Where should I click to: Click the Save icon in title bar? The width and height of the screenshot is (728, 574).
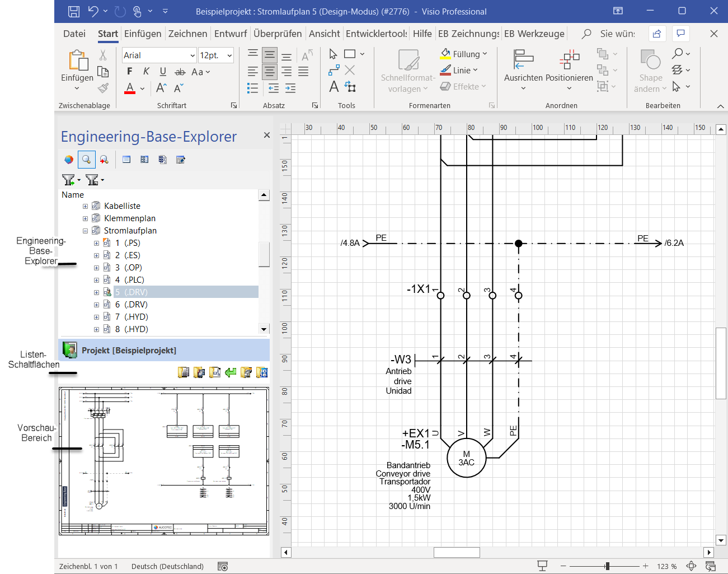click(x=73, y=11)
